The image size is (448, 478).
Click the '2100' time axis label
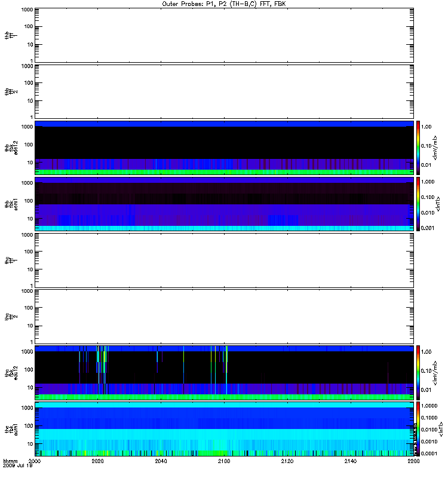pyautogui.click(x=224, y=461)
